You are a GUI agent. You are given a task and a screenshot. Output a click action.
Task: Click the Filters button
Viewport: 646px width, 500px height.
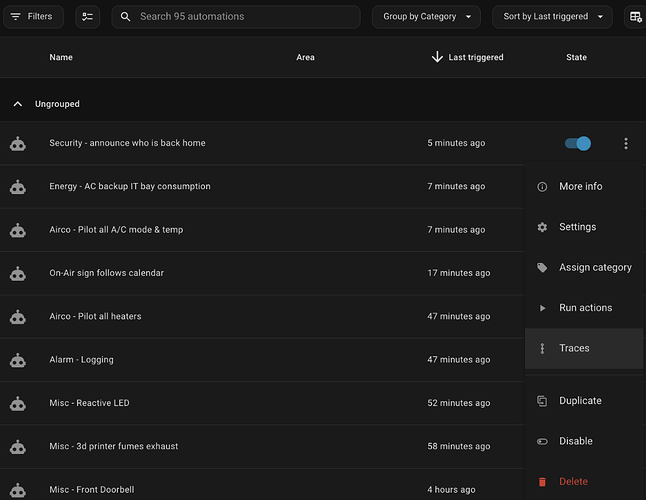[x=32, y=17]
